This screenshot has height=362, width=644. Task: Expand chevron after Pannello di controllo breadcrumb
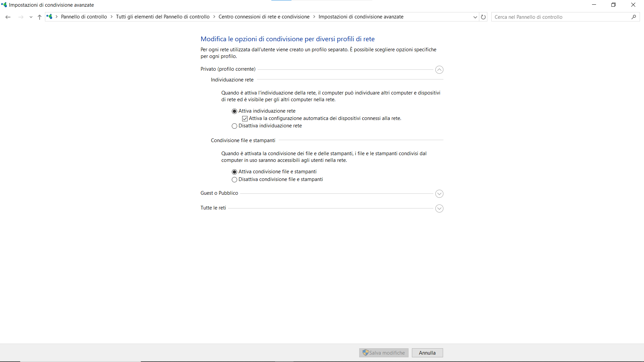pos(112,17)
